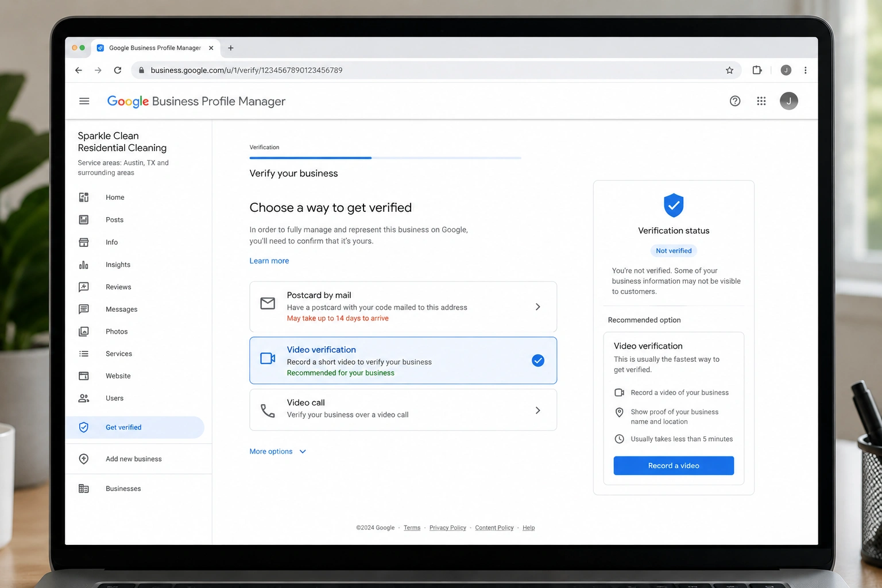Click the Google Business Profile Manager logo
Image resolution: width=882 pixels, height=588 pixels.
[x=196, y=102]
